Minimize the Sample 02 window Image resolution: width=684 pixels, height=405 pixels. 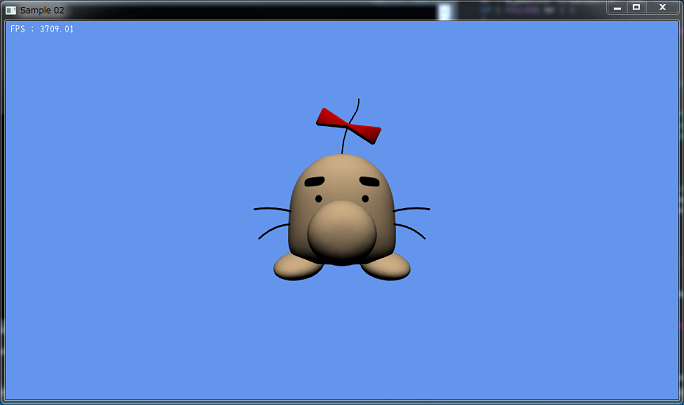click(618, 7)
